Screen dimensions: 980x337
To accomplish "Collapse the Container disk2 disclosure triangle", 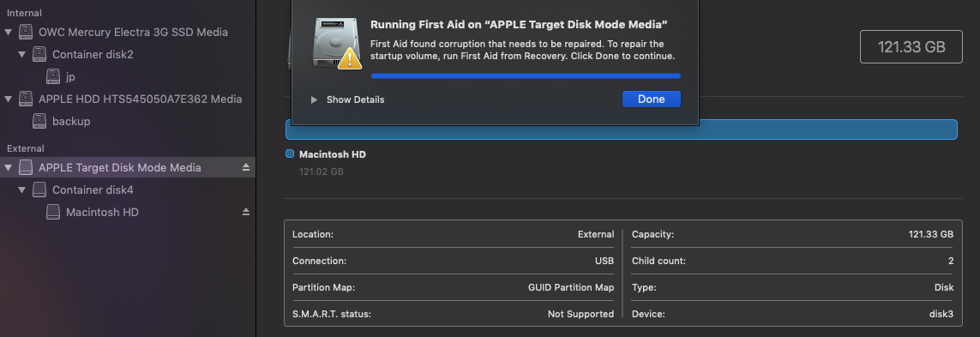I will (x=22, y=54).
